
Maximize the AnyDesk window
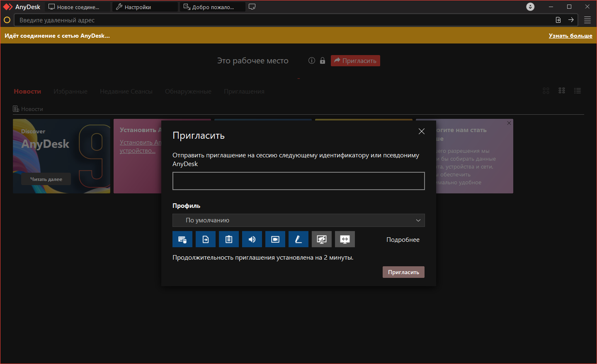569,7
